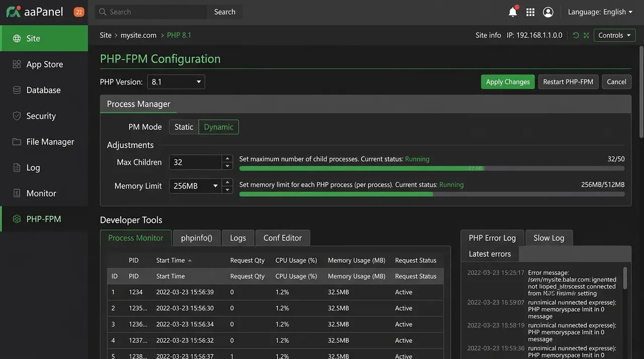Open the apps grid icon
644x359 pixels.
click(x=530, y=12)
